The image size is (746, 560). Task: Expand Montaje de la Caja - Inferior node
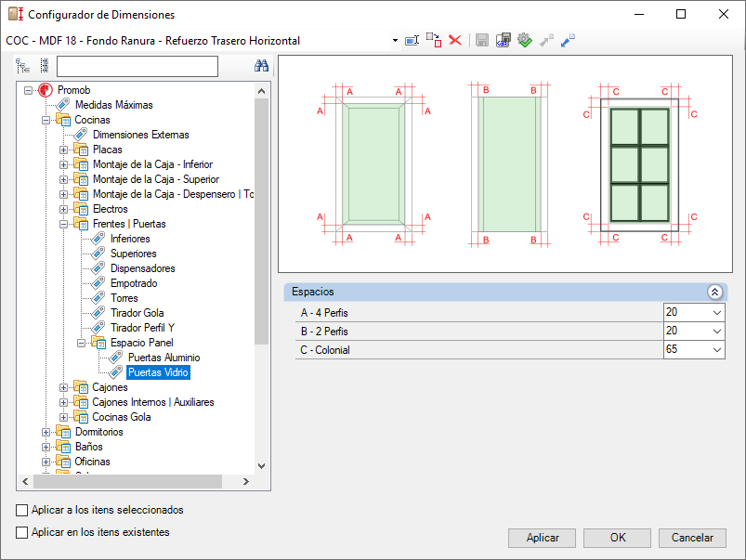point(63,164)
